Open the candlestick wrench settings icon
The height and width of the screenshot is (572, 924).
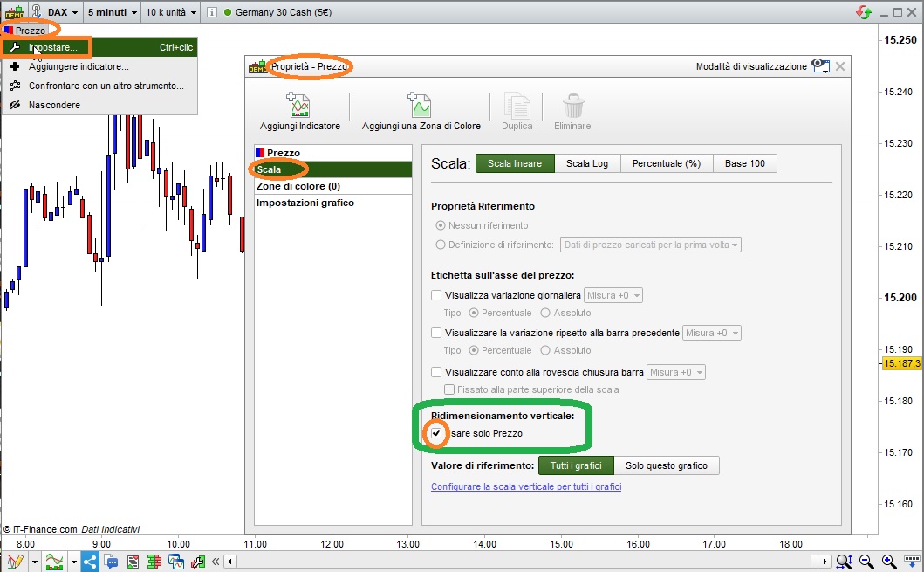click(198, 562)
